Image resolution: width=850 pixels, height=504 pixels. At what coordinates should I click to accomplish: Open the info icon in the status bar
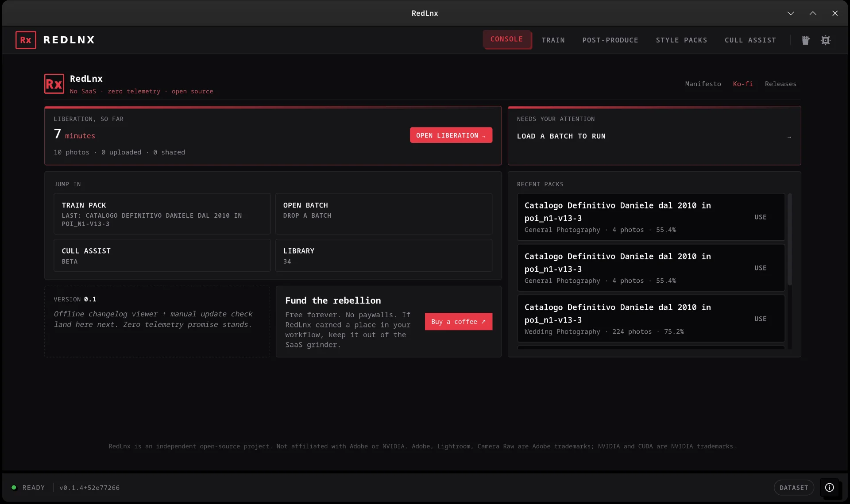click(x=829, y=487)
